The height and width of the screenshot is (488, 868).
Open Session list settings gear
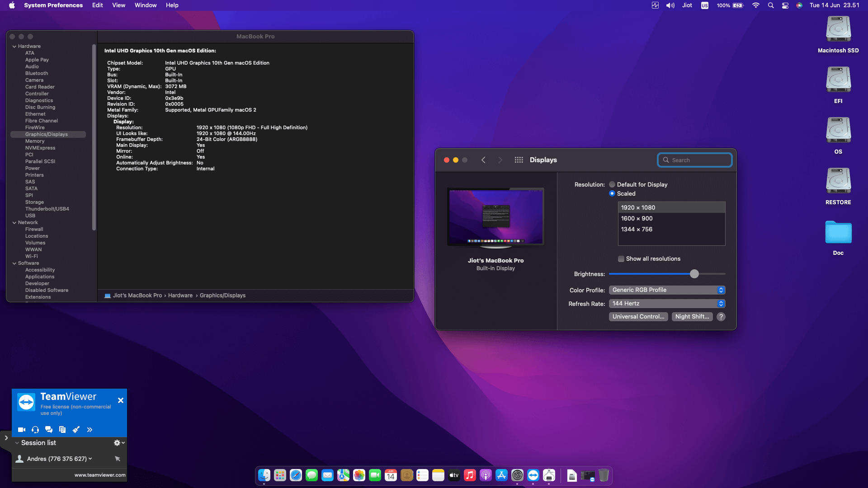pos(118,443)
